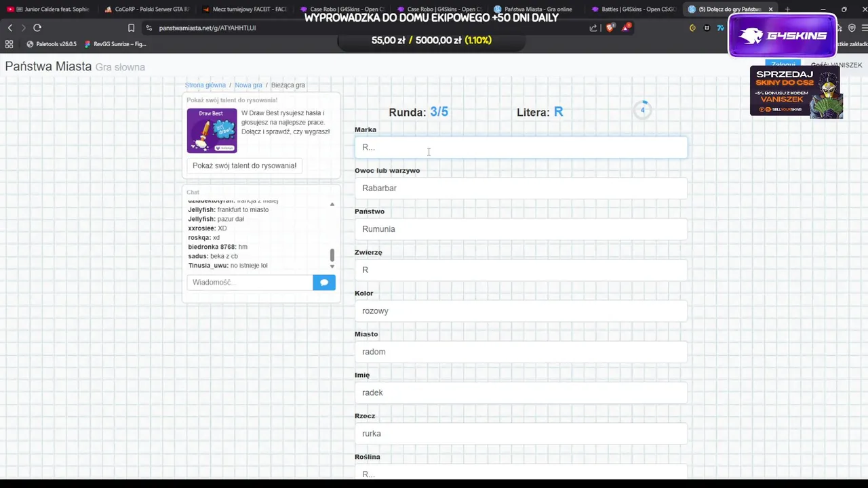Click Pokaż swój talent do rysowania button
868x488 pixels.
coord(244,165)
